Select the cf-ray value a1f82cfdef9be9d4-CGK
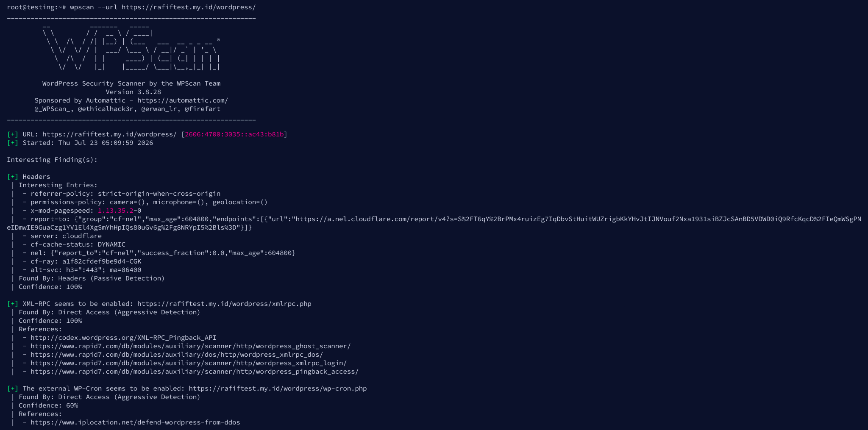Screen dimensions: 868x430 click(x=102, y=261)
